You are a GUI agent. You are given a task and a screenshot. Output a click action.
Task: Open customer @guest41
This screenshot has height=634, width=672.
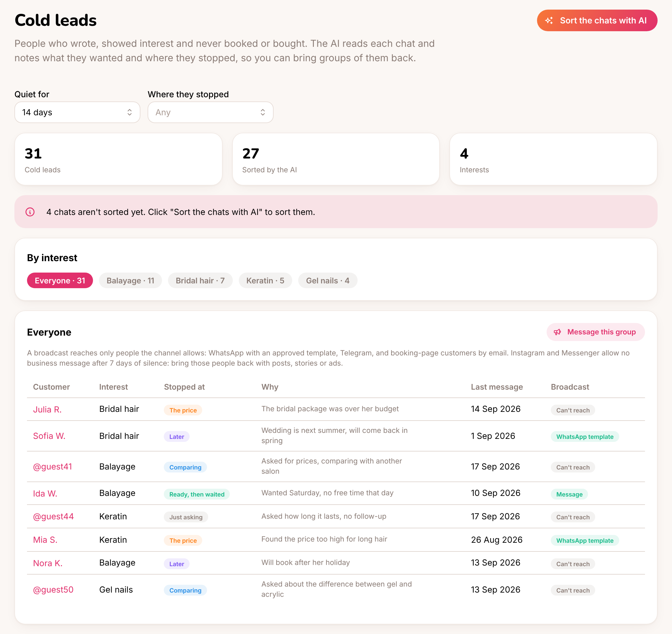coord(53,466)
